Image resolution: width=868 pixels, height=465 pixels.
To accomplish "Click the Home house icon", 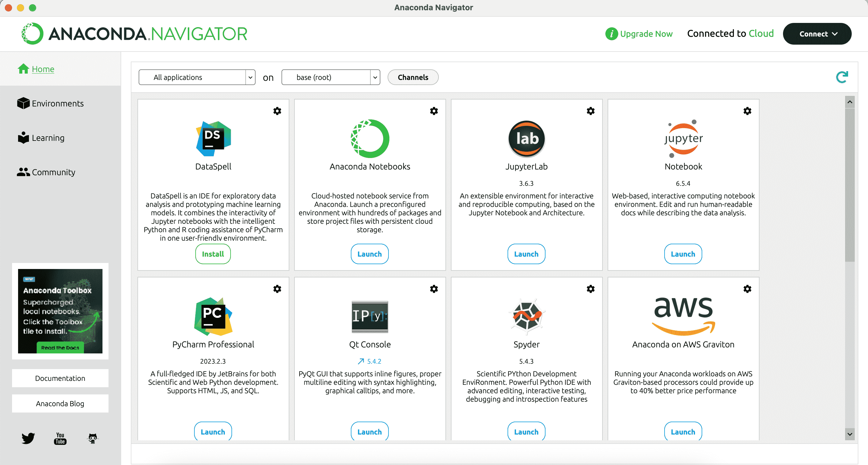I will [23, 69].
